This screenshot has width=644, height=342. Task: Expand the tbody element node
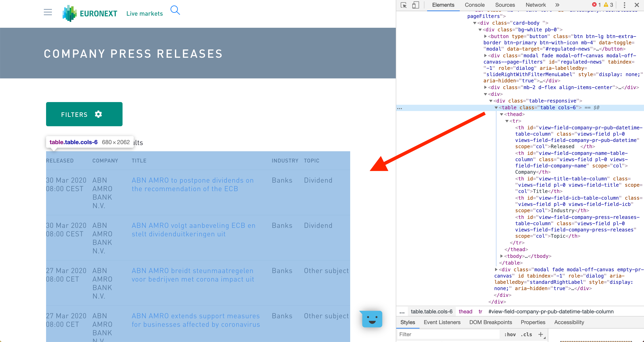click(501, 256)
